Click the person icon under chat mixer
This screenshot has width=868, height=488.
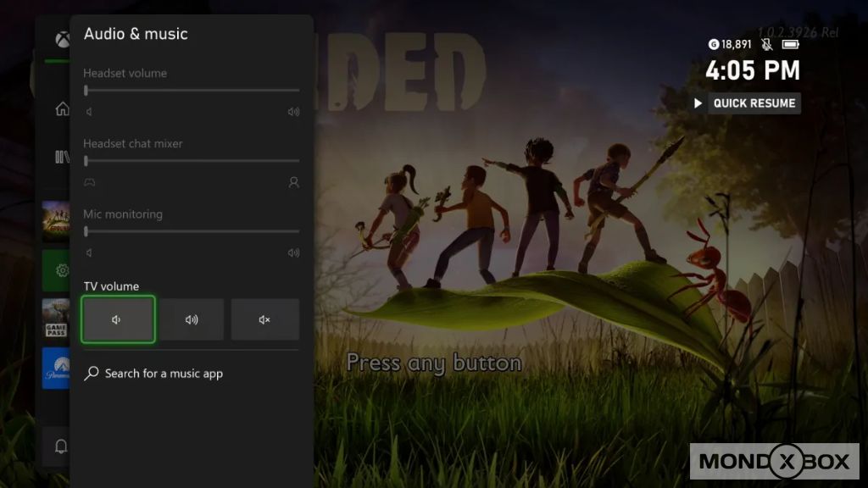(x=294, y=182)
